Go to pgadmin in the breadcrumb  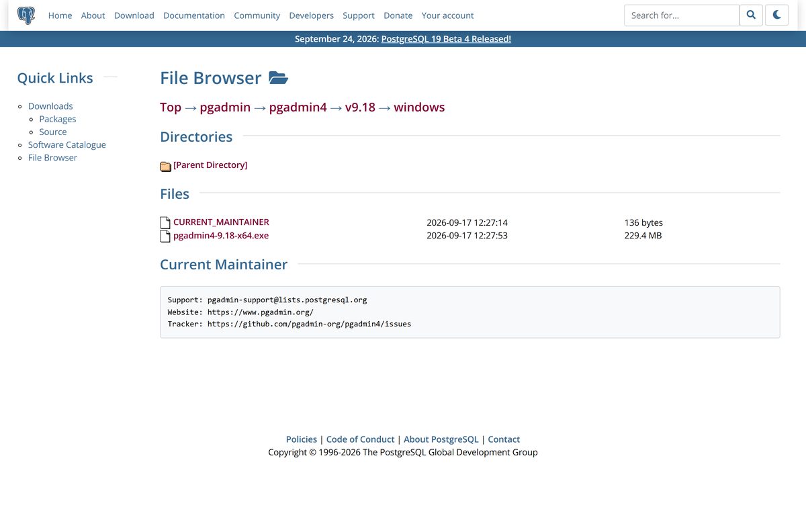pyautogui.click(x=225, y=107)
